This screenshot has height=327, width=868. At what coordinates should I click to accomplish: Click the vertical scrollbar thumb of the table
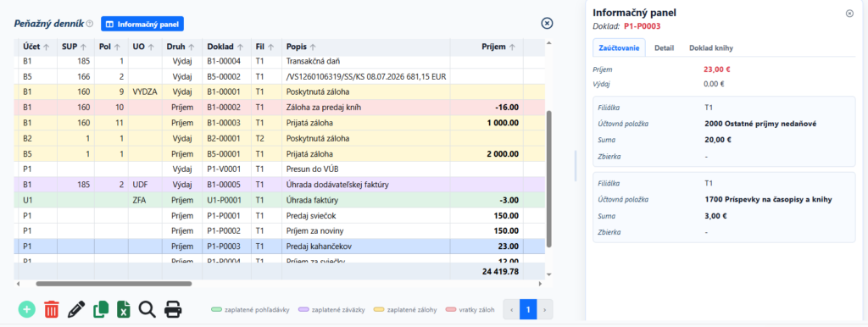[548, 179]
